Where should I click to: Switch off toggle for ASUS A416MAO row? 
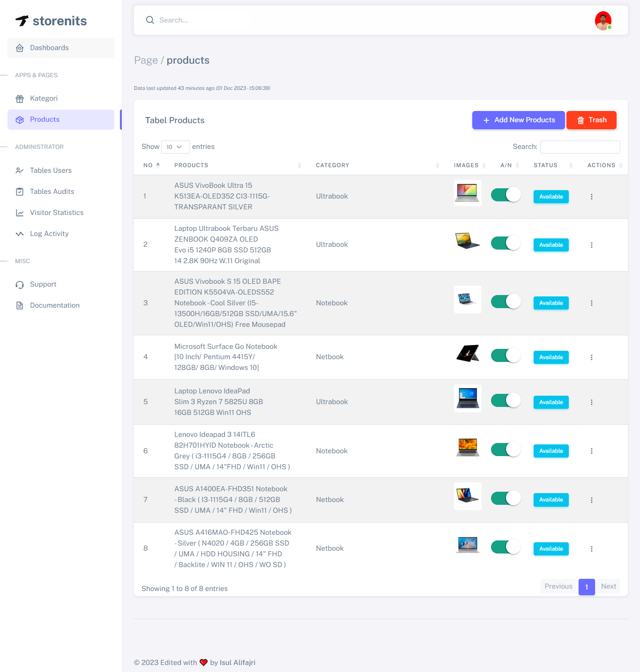pos(506,547)
